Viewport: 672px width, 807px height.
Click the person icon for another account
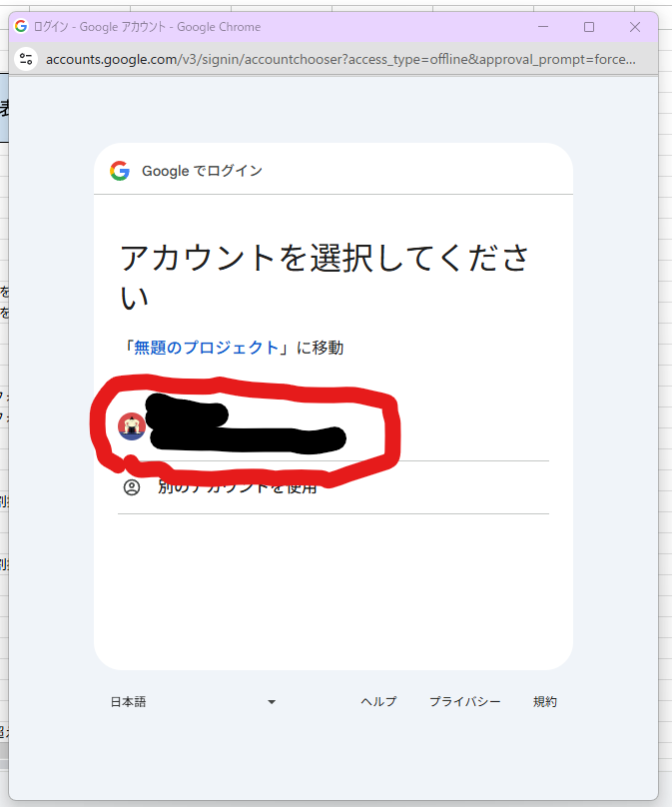[x=132, y=487]
